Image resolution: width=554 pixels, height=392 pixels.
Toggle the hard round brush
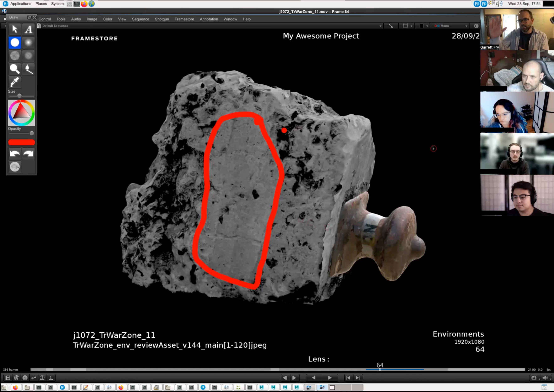tap(15, 43)
